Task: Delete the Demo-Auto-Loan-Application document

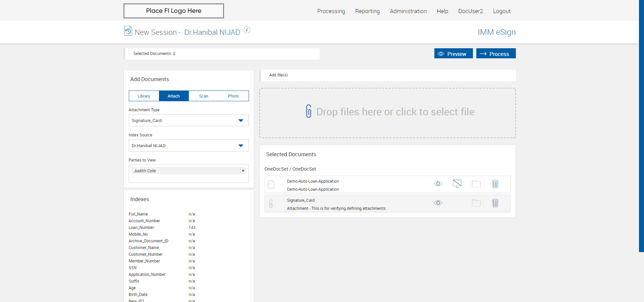Action: (495, 184)
